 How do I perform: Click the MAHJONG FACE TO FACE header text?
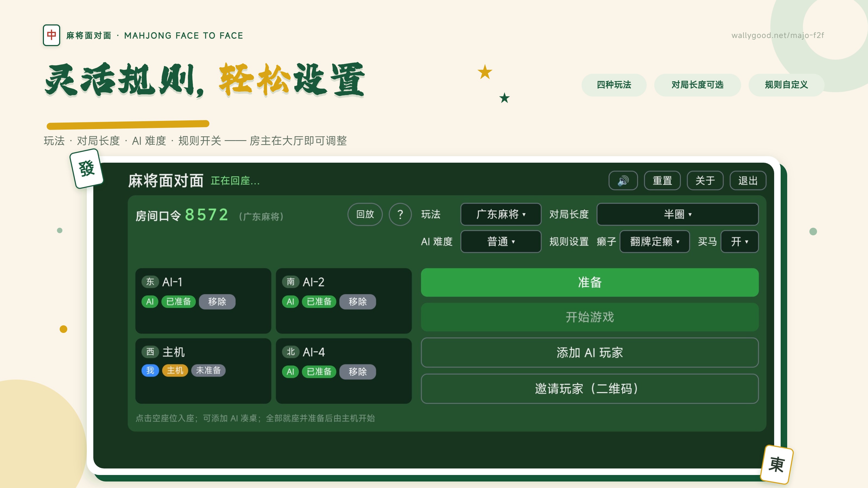[184, 35]
